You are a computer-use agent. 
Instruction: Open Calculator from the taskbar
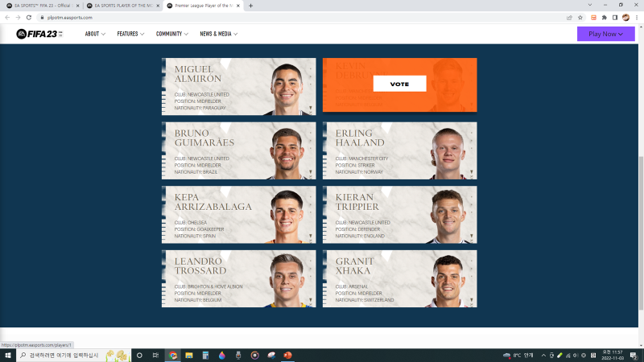[x=205, y=356]
